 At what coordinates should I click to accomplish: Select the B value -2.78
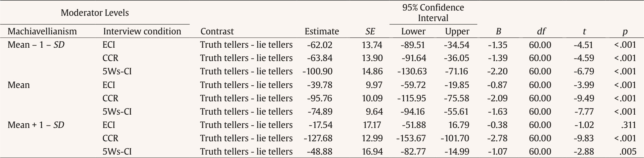click(498, 138)
